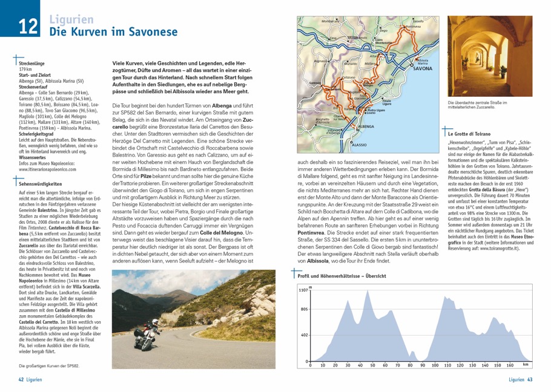
Task: Click the blue chapter number 12 box
Action: [28, 25]
